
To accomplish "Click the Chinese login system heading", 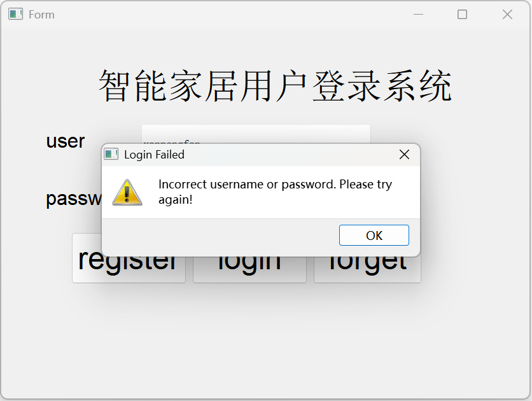I will [275, 86].
